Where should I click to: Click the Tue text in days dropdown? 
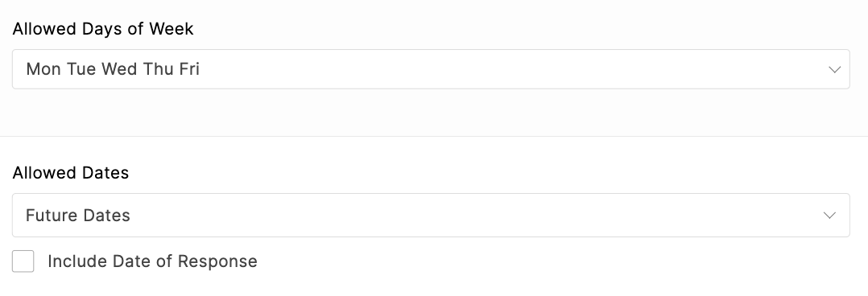pos(81,69)
